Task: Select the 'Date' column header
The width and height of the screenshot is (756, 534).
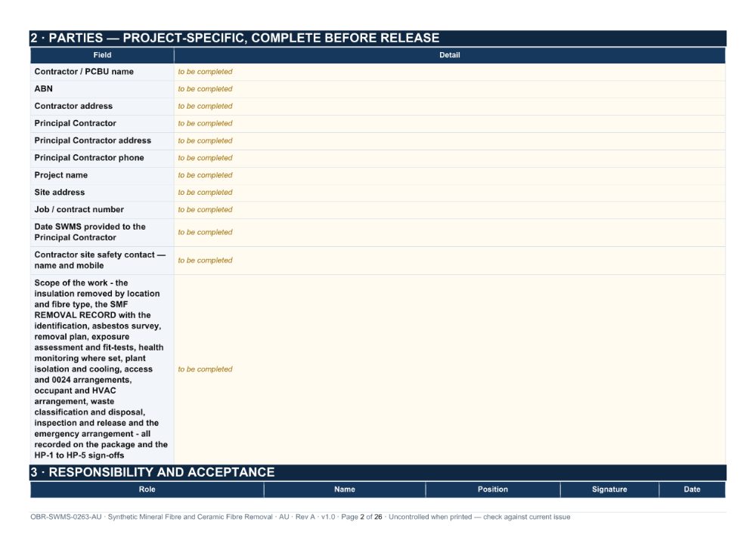Action: (692, 489)
